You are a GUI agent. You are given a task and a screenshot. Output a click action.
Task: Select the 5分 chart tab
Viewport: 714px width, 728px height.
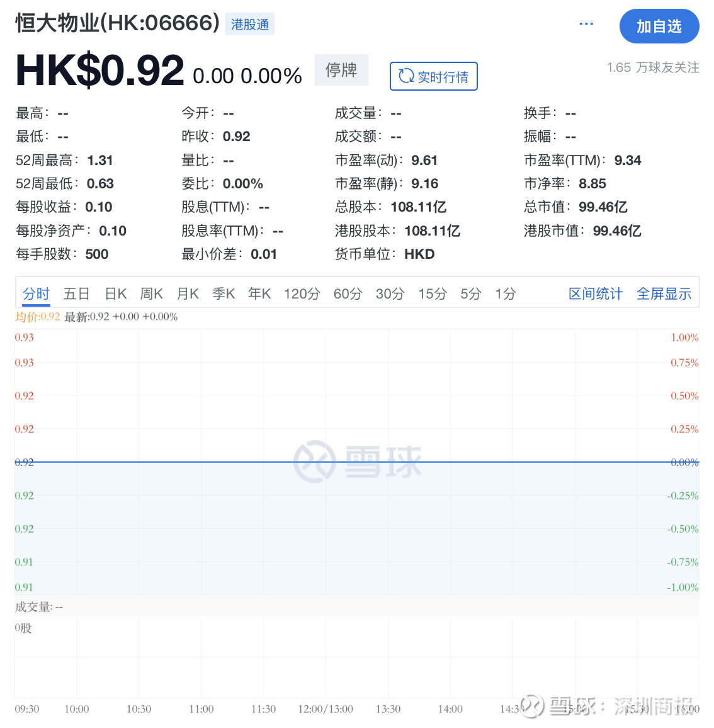(x=471, y=294)
